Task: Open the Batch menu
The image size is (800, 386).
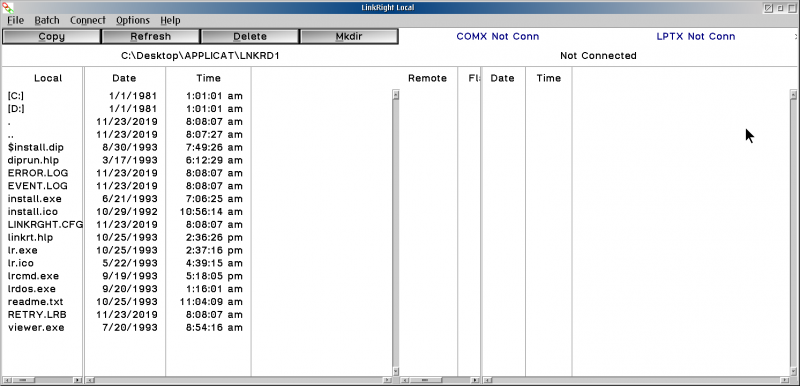Action: 47,20
